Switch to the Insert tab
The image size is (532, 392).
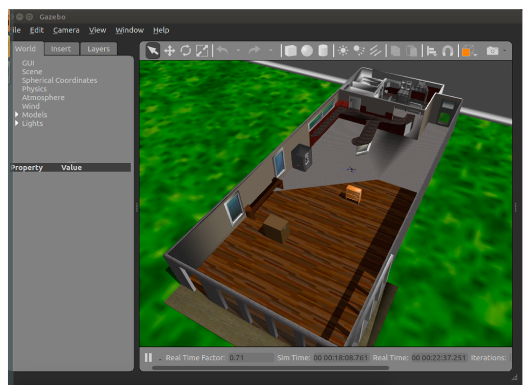pyautogui.click(x=61, y=49)
